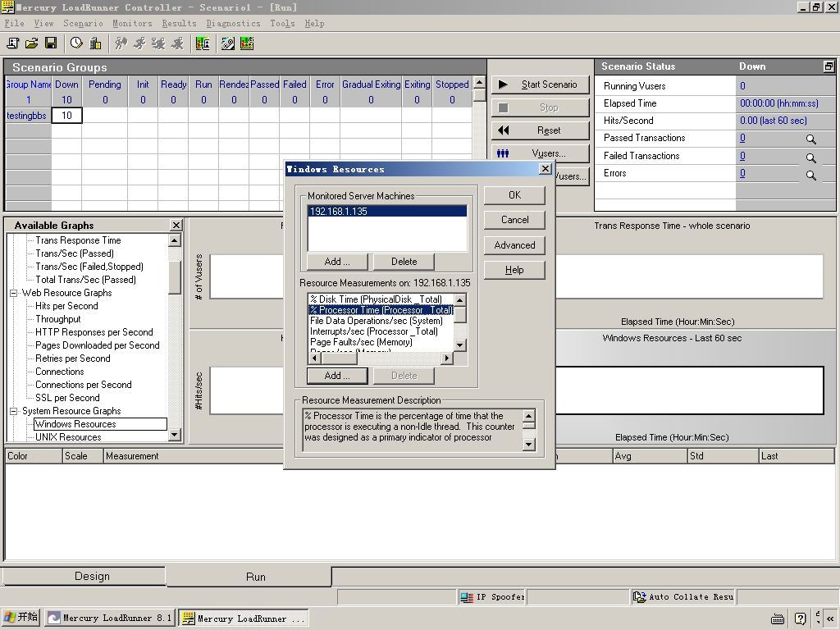The width and height of the screenshot is (840, 630).
Task: Close the Available Graphs panel
Action: click(176, 225)
